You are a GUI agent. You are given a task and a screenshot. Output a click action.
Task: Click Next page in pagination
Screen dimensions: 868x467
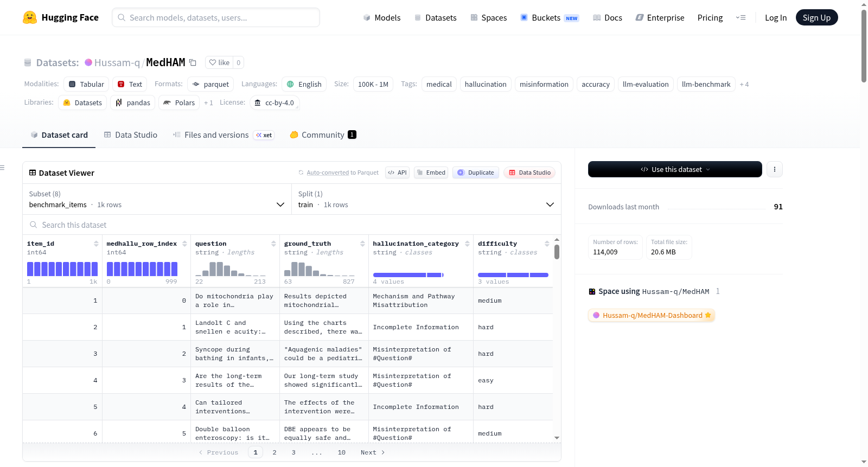[373, 452]
